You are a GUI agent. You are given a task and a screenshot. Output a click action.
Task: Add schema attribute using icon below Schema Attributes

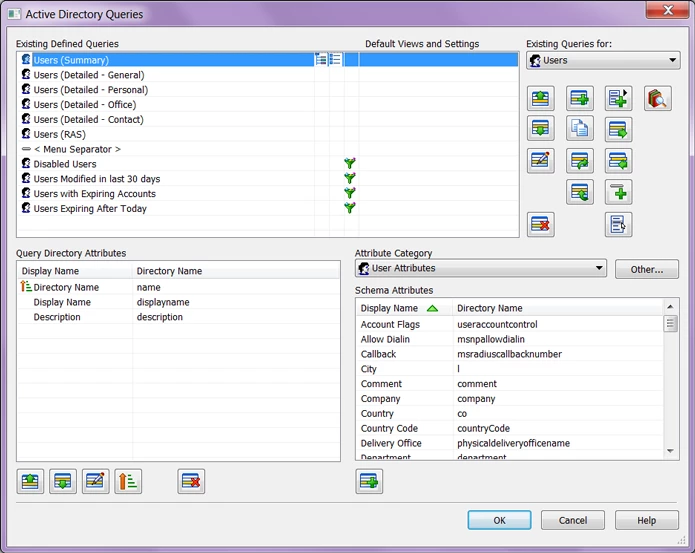[369, 481]
